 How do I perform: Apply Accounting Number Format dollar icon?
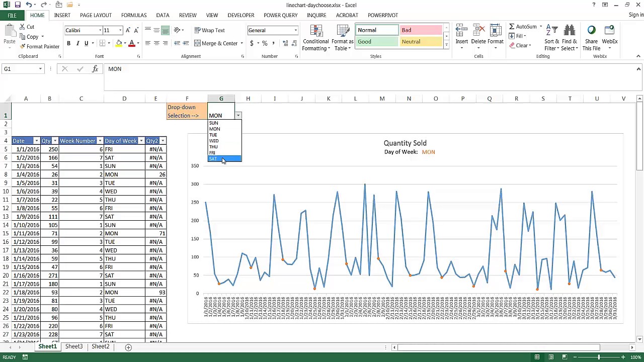click(251, 43)
